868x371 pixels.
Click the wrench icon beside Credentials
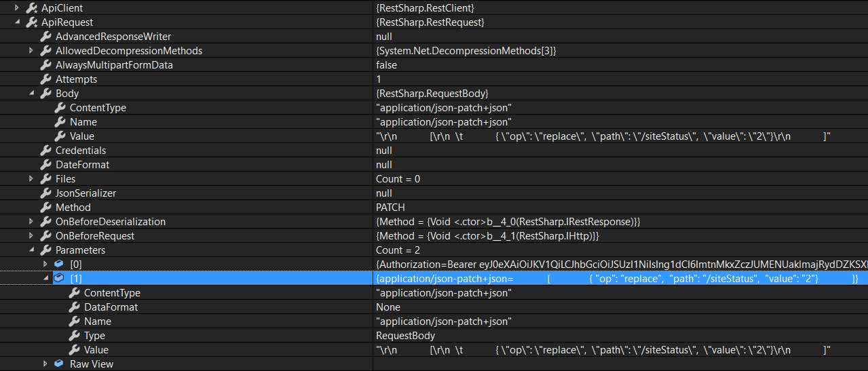[45, 151]
